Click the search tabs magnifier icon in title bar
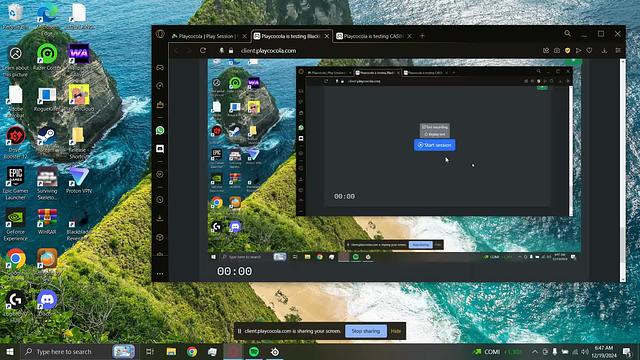This screenshot has width=640, height=360. [x=567, y=33]
